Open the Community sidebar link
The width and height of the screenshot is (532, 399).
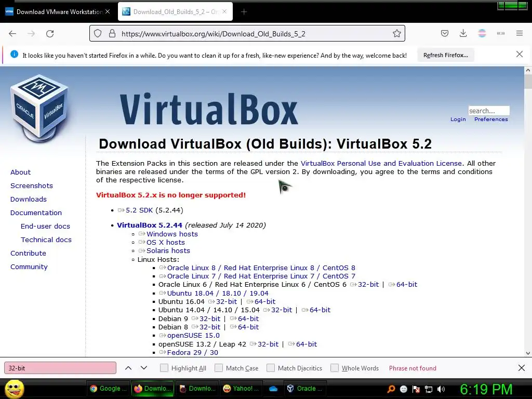29,267
